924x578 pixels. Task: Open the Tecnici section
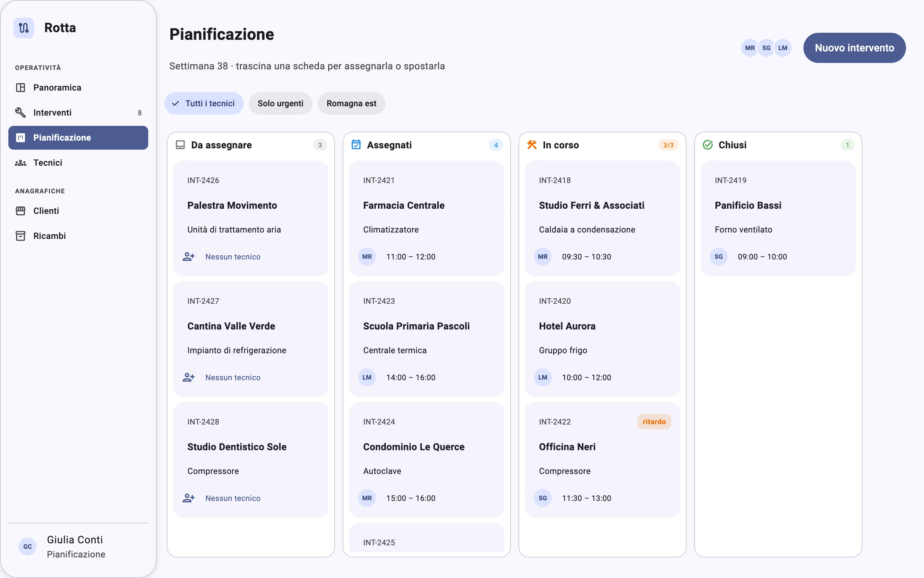pos(78,163)
